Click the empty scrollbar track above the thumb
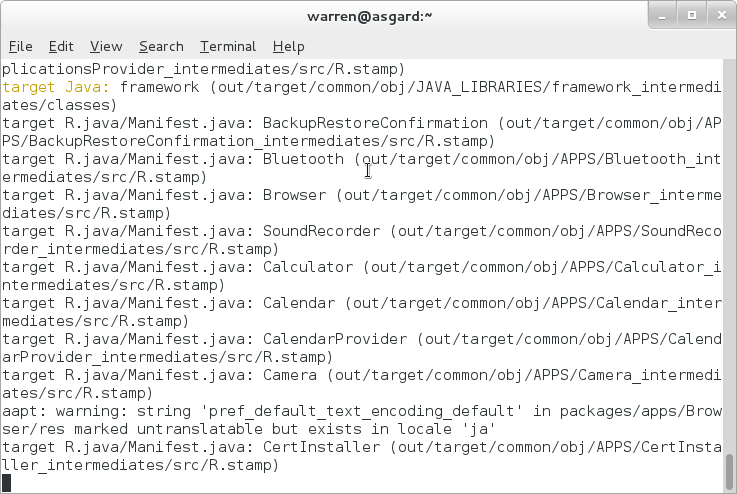This screenshot has width=737, height=494. tap(730, 250)
